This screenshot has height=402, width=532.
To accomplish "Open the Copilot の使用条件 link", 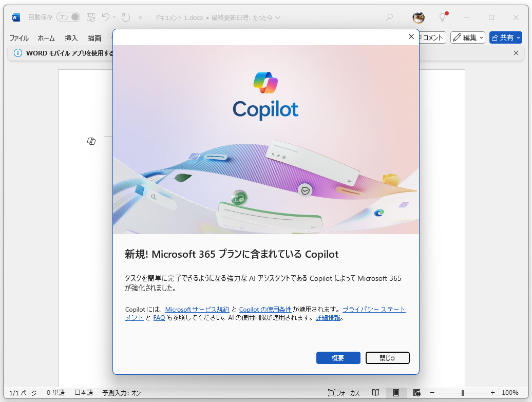I will click(x=264, y=309).
